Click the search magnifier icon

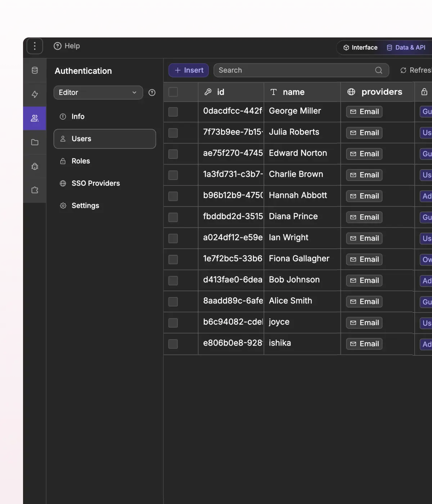coord(379,70)
